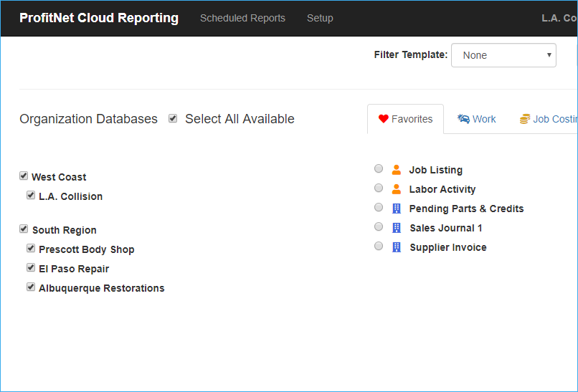Open the Setup menu item

pos(320,18)
